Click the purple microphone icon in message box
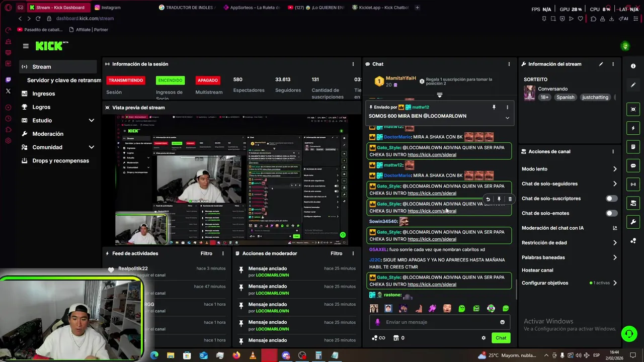The height and width of the screenshot is (362, 644). click(x=378, y=322)
